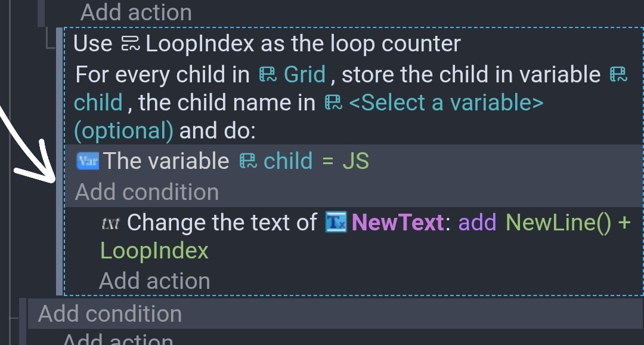Click the blue Var condition icon
The width and height of the screenshot is (644, 345).
pyautogui.click(x=88, y=161)
